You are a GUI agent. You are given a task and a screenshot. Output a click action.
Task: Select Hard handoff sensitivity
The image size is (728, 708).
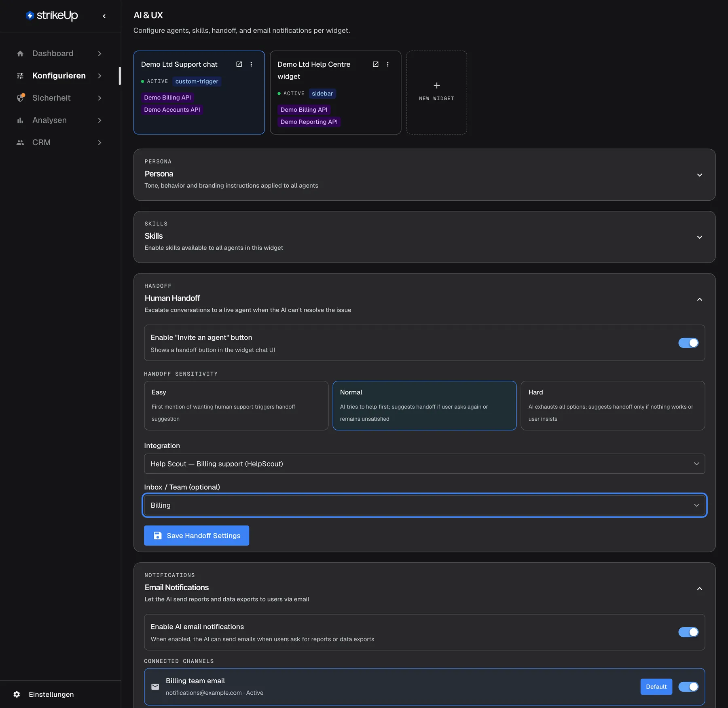click(613, 405)
